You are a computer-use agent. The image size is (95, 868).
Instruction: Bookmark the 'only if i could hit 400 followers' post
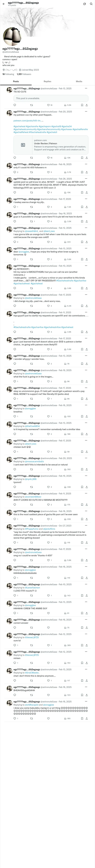[x=82, y=172]
